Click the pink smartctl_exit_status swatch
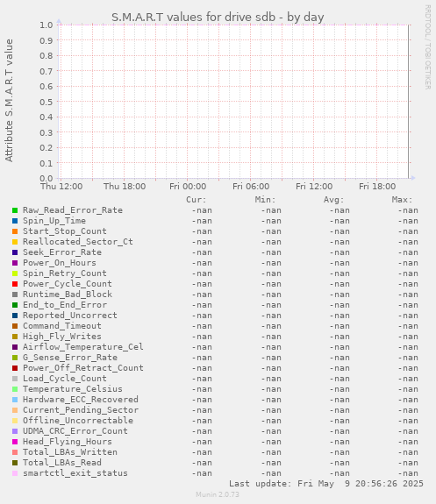436x504 pixels. pyautogui.click(x=15, y=473)
